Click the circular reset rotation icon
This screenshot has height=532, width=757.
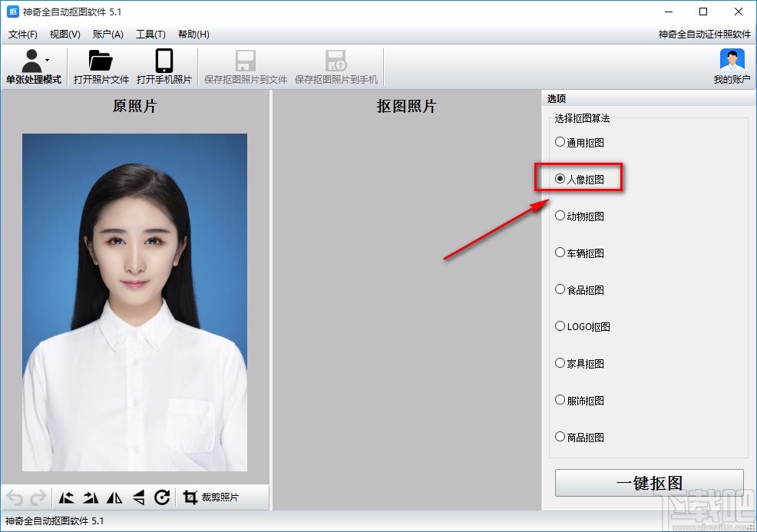pos(162,497)
